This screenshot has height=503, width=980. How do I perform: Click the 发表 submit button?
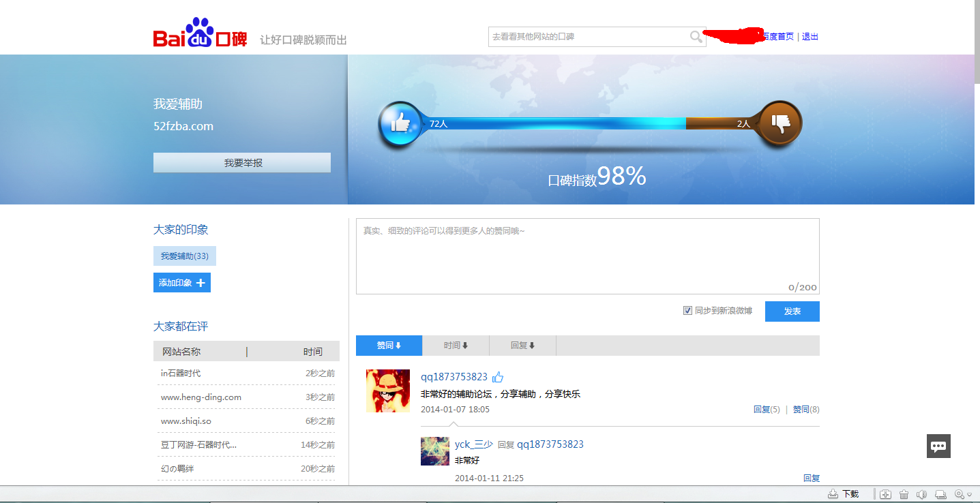[792, 311]
